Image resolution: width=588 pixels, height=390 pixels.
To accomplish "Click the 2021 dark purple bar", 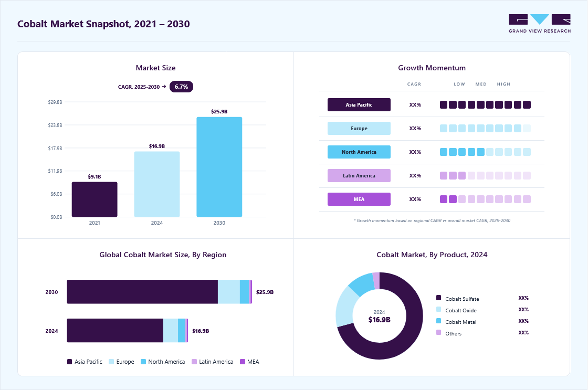I will [94, 199].
